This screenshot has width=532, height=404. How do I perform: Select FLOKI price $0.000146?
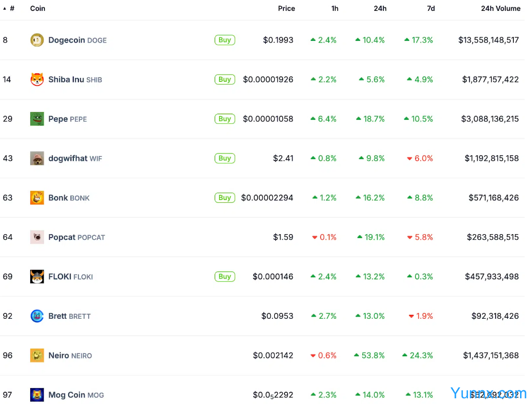pos(273,276)
